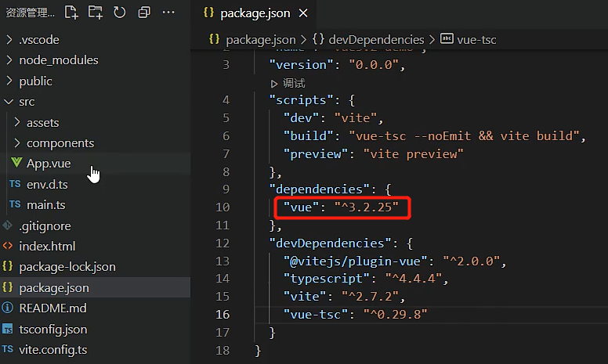Click the "dev" script key

tap(301, 118)
